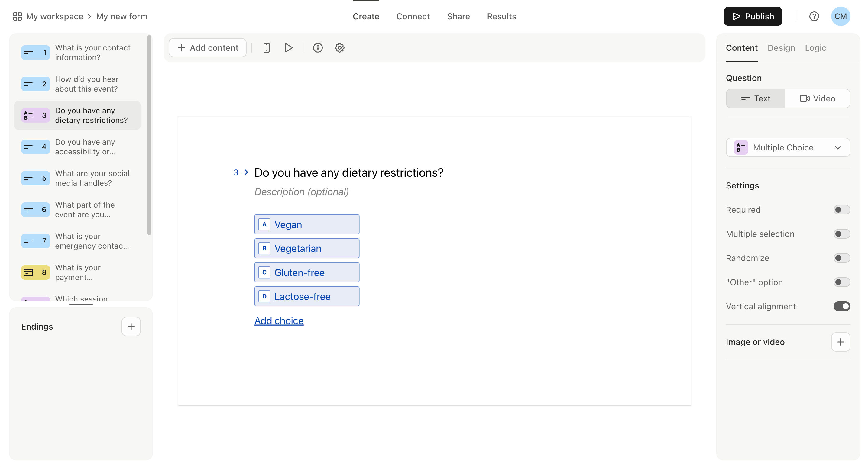Enable Multiple selection switch

tap(841, 234)
